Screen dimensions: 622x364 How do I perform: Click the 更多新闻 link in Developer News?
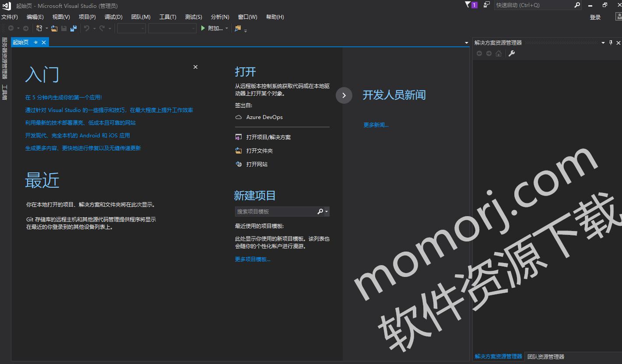click(376, 125)
